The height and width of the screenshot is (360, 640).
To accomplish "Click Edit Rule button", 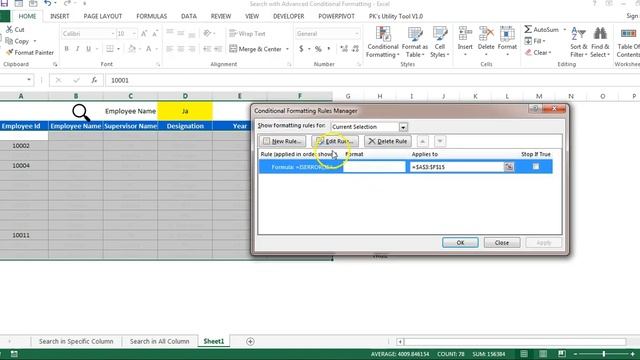I will tap(335, 141).
